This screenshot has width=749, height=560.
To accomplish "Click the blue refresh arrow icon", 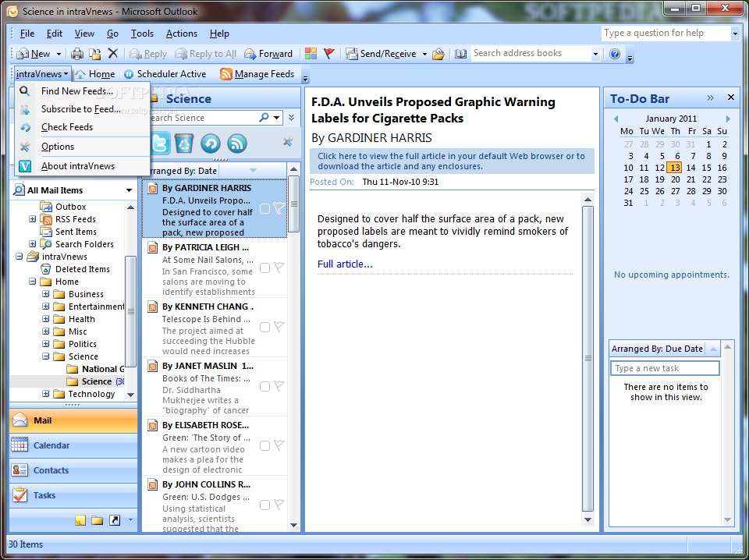I will click(x=210, y=143).
